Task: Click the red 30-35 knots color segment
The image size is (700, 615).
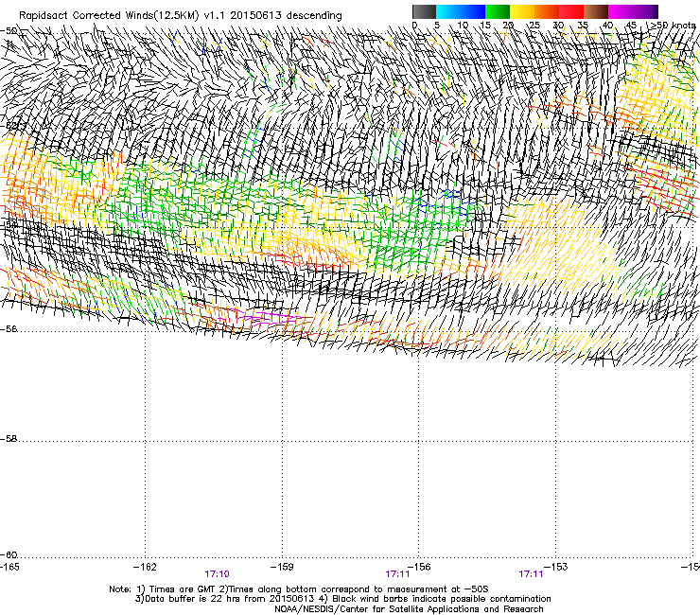Action: click(x=571, y=11)
